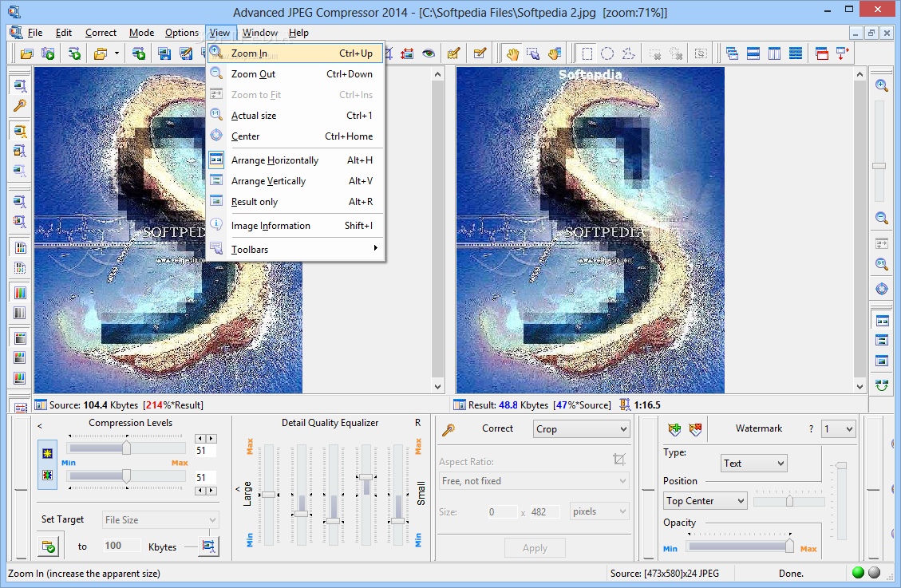
Task: Click the wrench icon next to Correct
Action: (449, 429)
